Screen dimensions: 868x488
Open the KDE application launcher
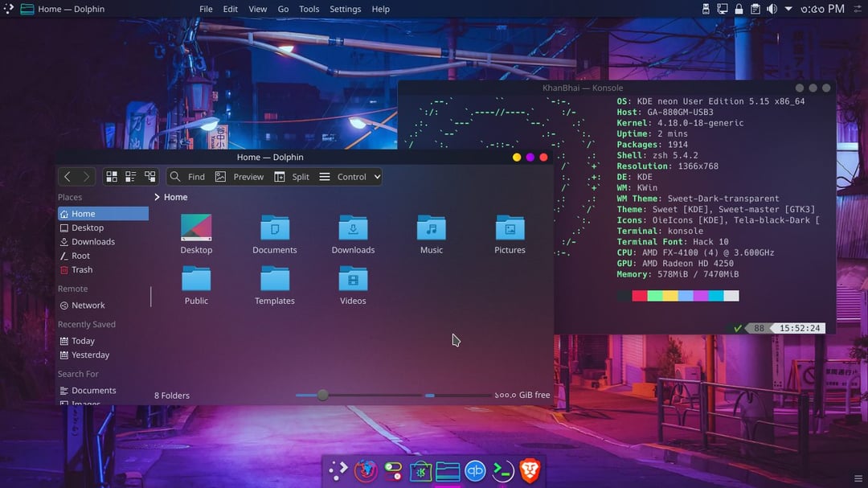pos(339,471)
